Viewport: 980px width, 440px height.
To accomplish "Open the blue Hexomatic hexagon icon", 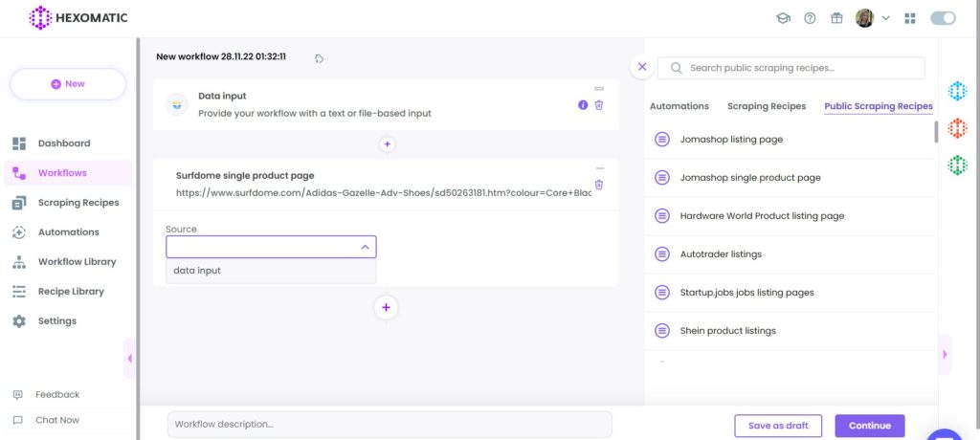I will click(x=957, y=91).
